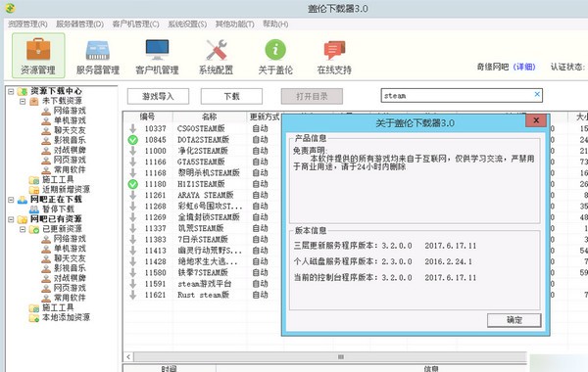This screenshot has width=588, height=372.
Task: Open the 客户机管理(C) menu
Action: [x=136, y=23]
